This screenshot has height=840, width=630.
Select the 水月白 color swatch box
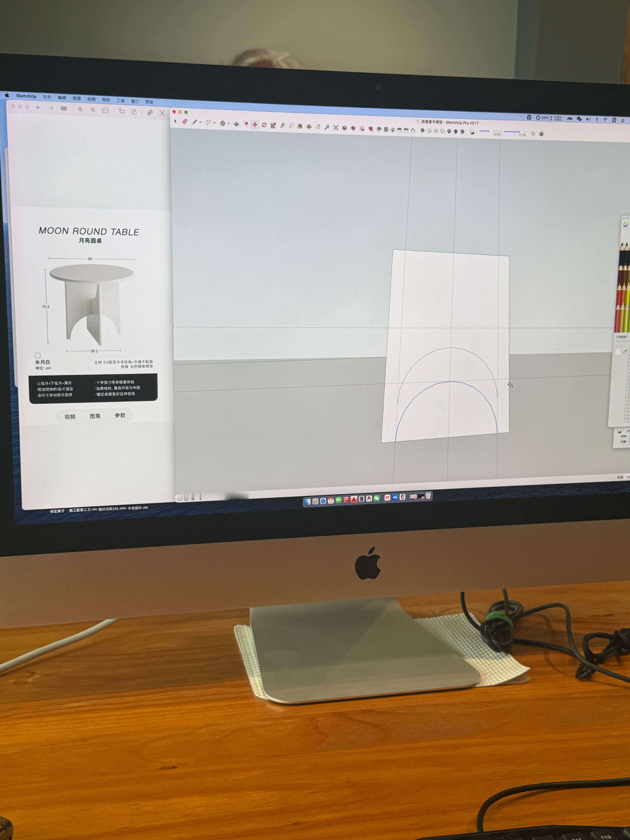point(38,355)
